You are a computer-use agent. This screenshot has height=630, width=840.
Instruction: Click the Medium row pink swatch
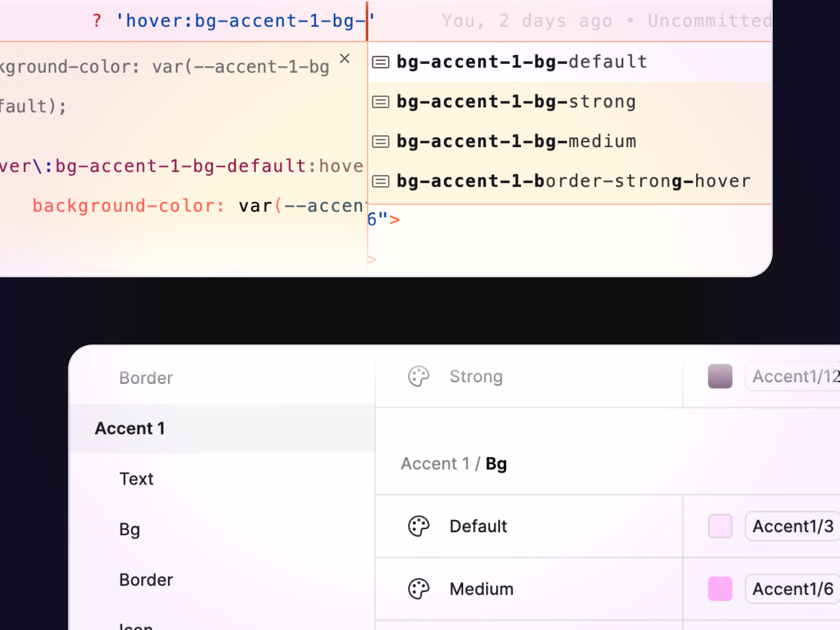(x=720, y=589)
